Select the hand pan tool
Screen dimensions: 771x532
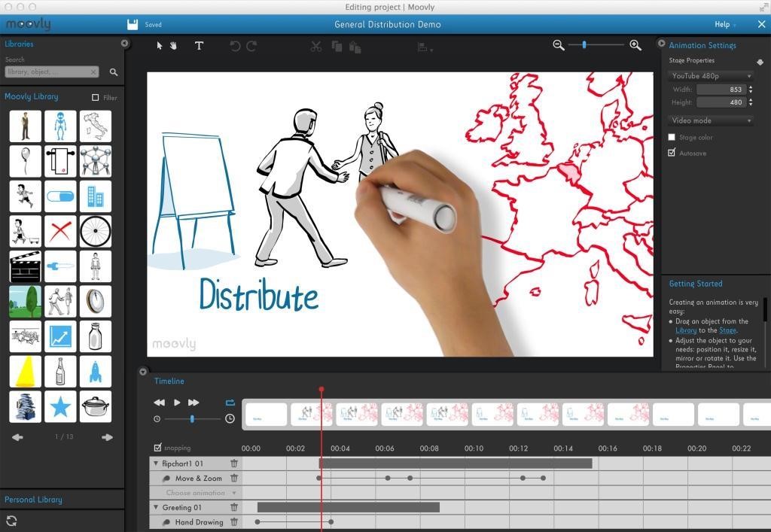[x=173, y=46]
